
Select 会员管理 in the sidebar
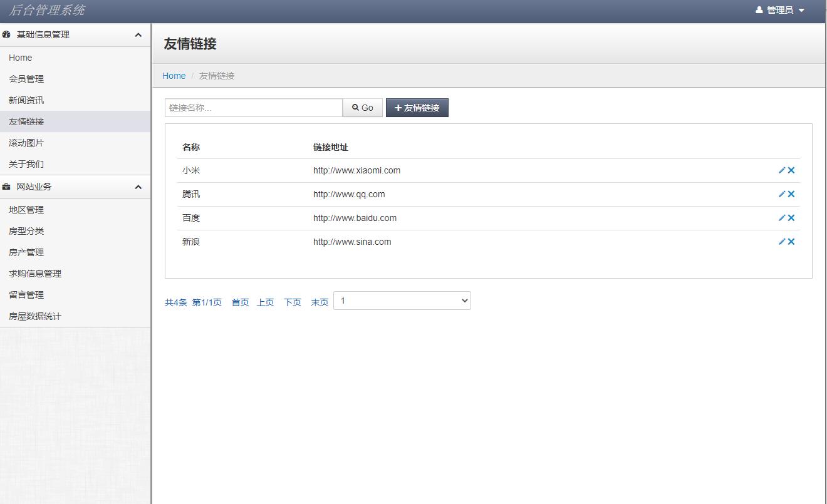[x=26, y=79]
